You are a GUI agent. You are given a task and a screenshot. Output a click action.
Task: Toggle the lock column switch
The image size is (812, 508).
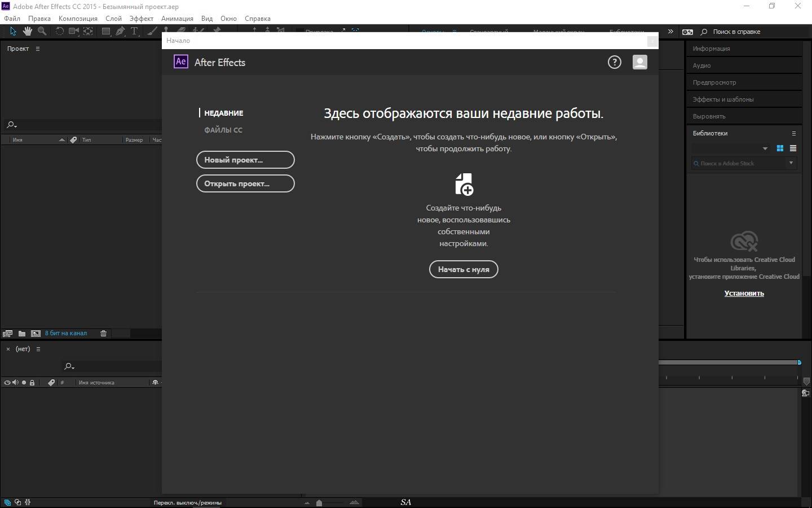pos(32,383)
